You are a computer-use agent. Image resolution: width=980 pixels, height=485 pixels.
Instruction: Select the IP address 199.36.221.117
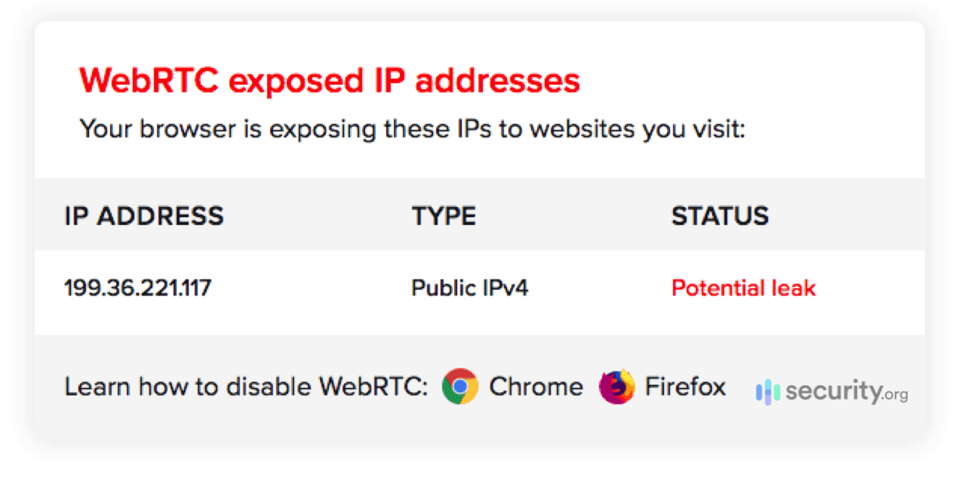click(138, 287)
